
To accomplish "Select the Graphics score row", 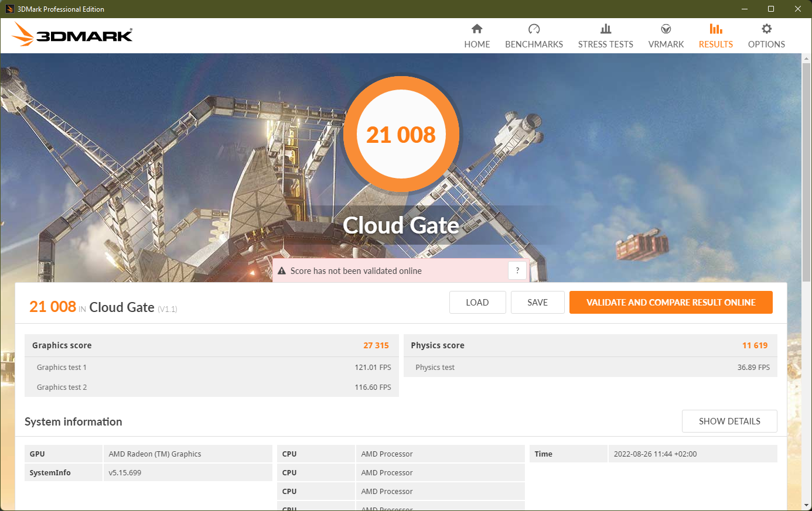I will [211, 345].
